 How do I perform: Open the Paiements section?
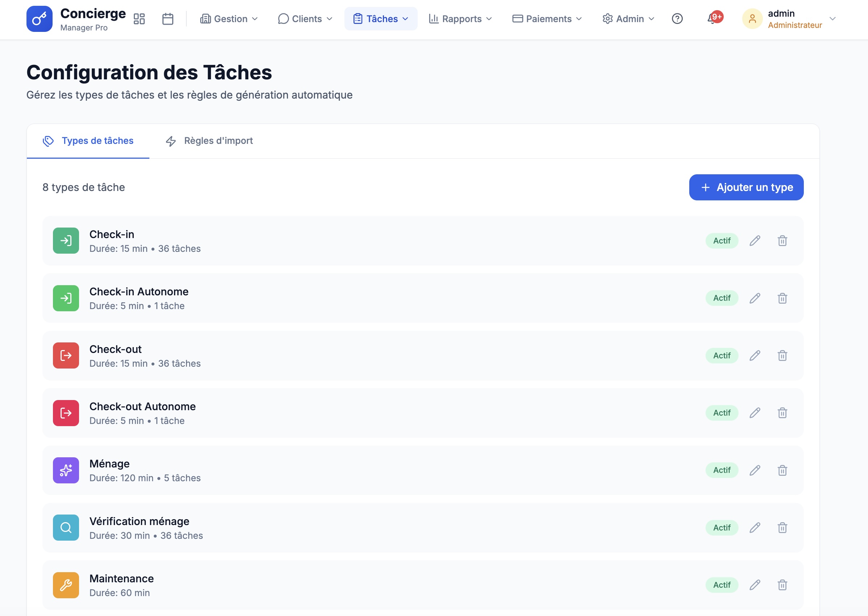click(546, 18)
